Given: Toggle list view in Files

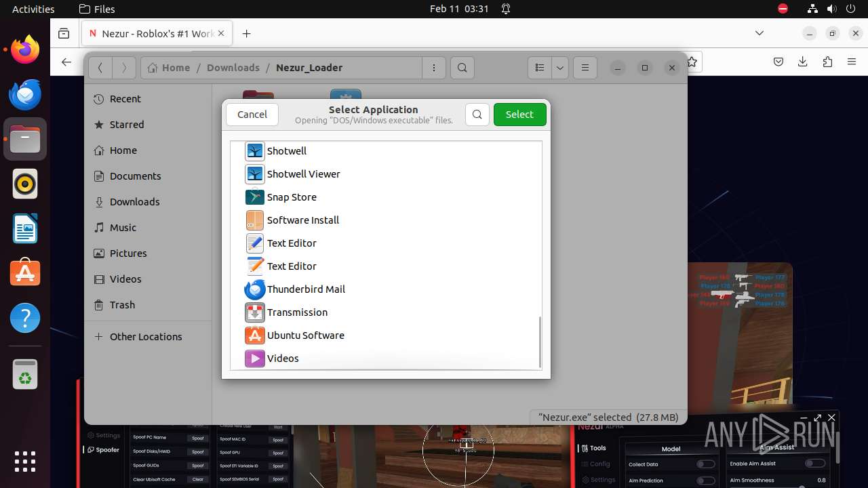Looking at the screenshot, I should coord(540,68).
